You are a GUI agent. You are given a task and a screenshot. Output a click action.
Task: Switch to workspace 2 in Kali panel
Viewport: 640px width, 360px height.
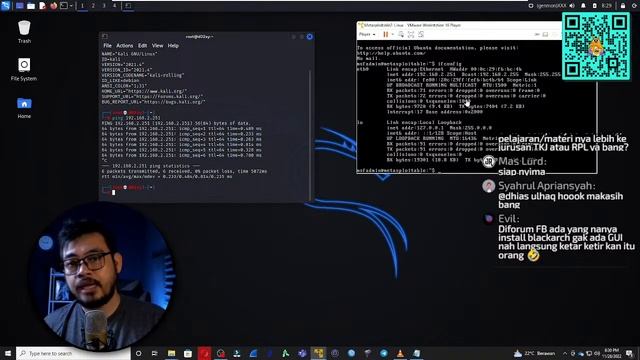coord(93,6)
